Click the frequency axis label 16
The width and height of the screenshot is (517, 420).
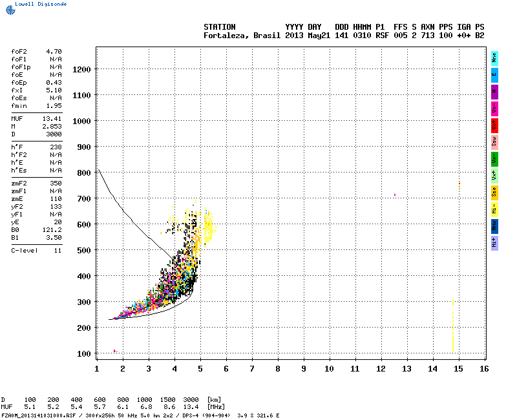(484, 369)
